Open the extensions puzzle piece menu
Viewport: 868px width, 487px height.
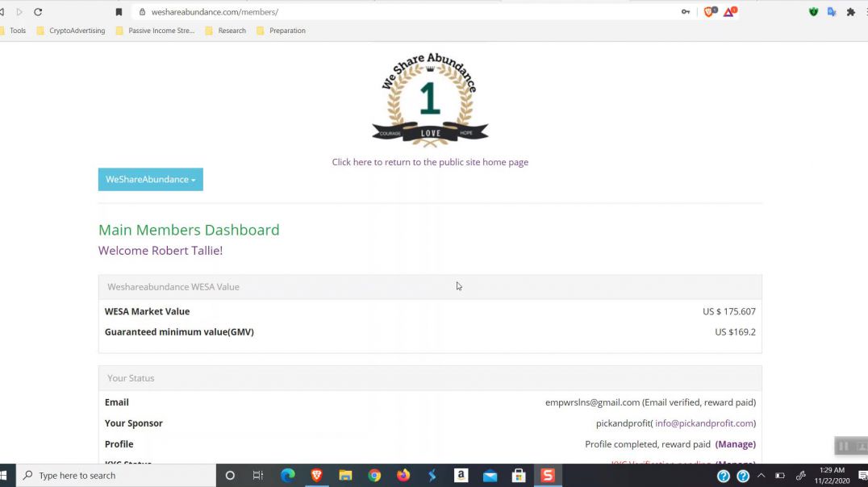[x=851, y=11]
